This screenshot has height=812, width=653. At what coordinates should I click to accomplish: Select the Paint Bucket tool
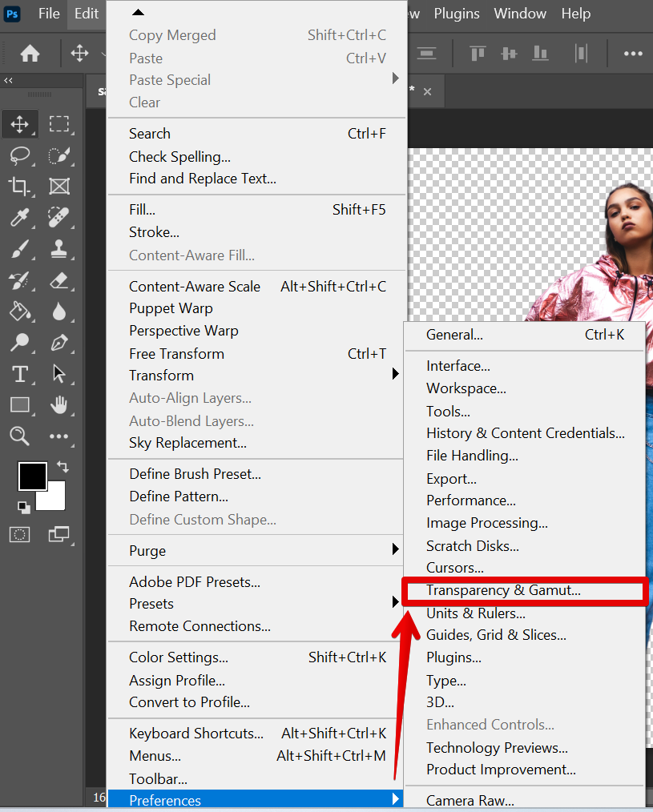tap(19, 312)
